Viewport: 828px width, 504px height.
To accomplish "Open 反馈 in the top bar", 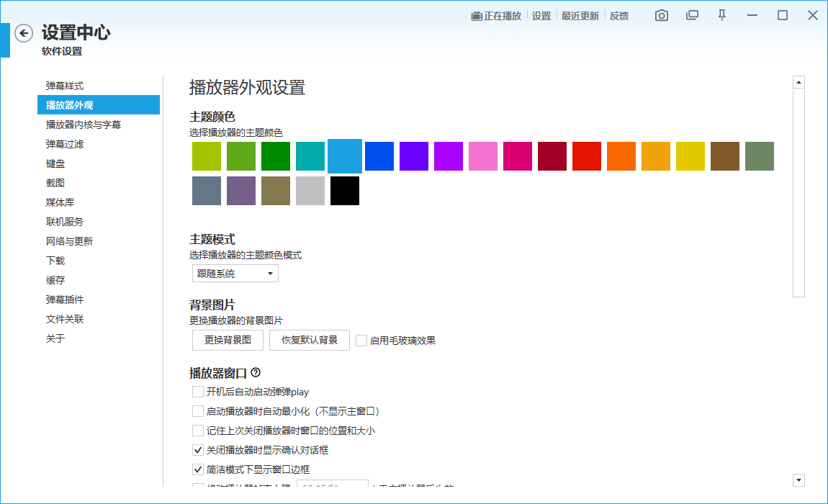I will (x=619, y=16).
